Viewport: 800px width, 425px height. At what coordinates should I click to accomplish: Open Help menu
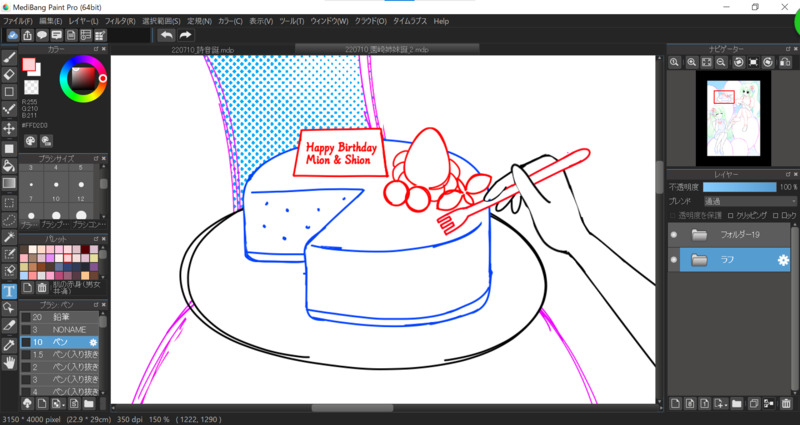(x=441, y=21)
